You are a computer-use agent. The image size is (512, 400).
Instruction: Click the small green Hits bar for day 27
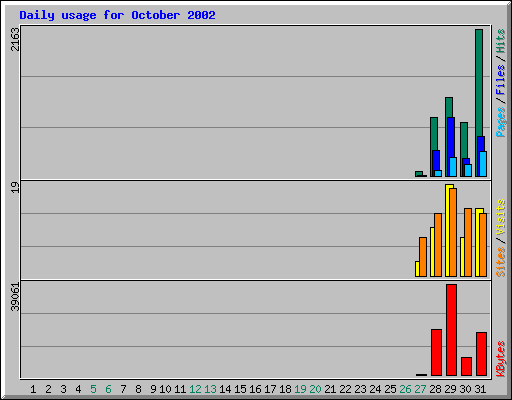tap(419, 173)
